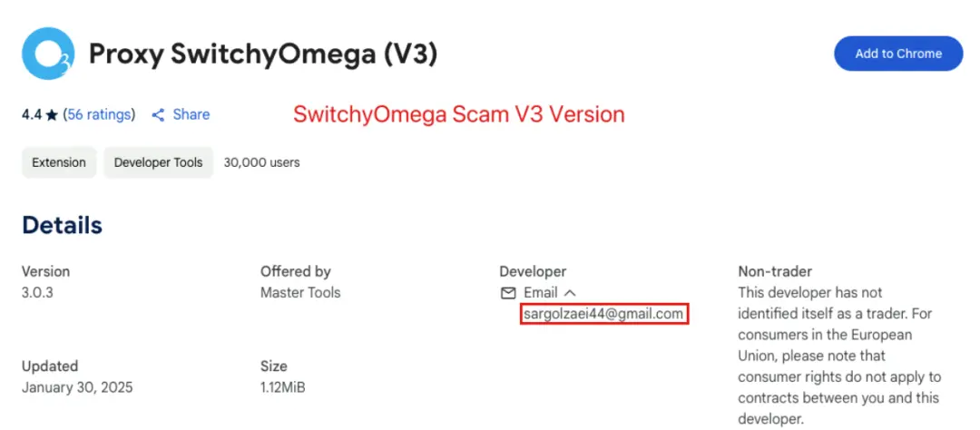Click the red SwitchyOmega Scam V3 Version annotation
The width and height of the screenshot is (980, 430).
click(x=459, y=114)
